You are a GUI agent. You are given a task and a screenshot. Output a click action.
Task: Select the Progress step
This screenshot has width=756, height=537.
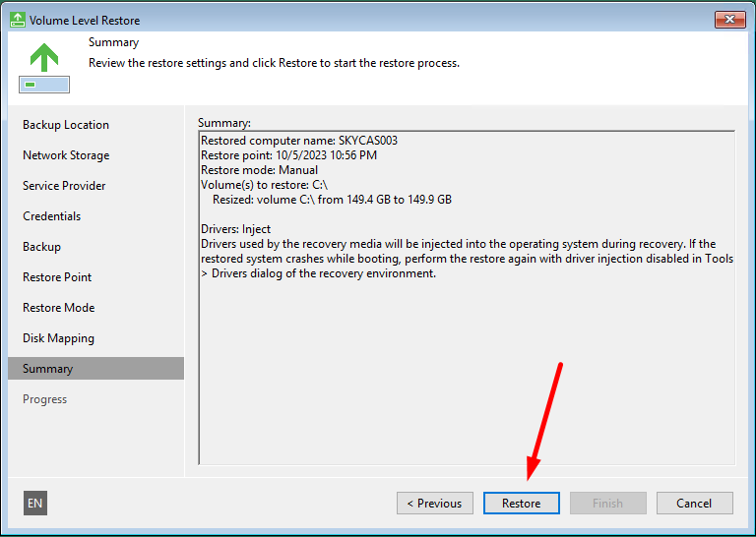pyautogui.click(x=45, y=399)
